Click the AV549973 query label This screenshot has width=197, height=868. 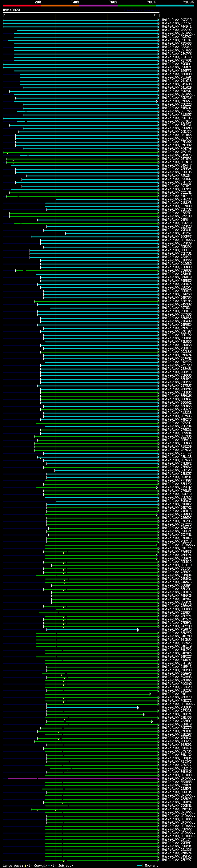pos(11,10)
